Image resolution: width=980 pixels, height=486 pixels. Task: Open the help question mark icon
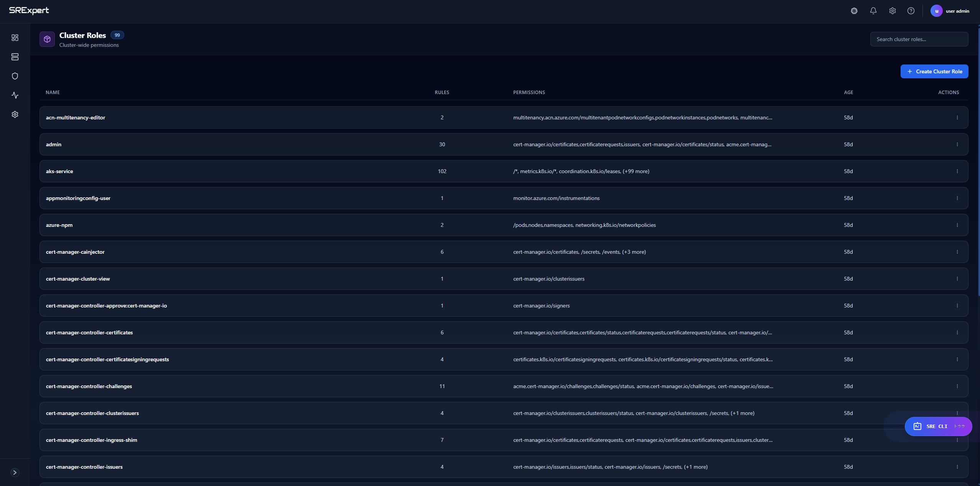coord(911,11)
